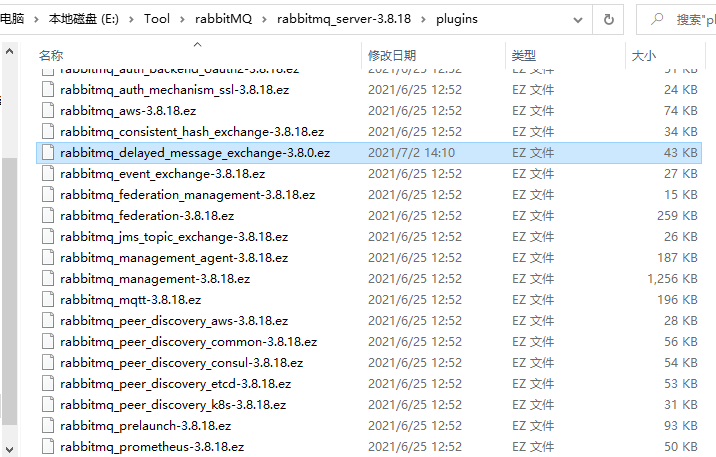Expand chevron after Tool in breadcrumb
Screen dimensions: 716x457
coord(182,19)
